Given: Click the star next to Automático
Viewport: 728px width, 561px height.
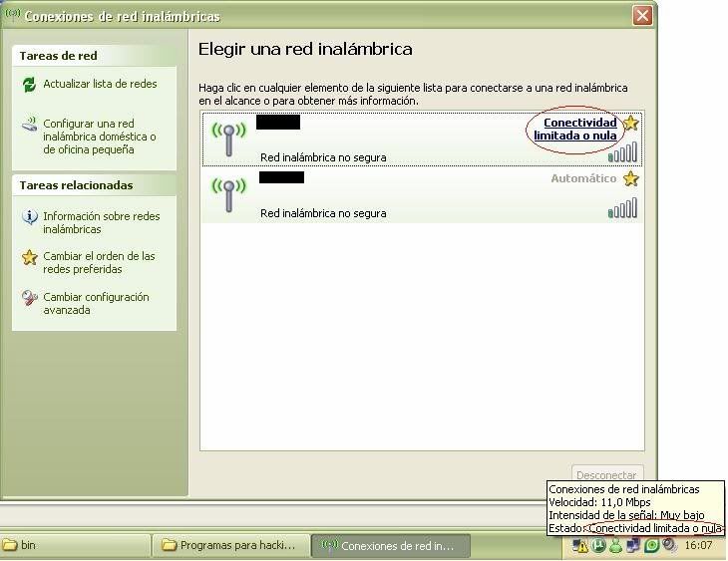Looking at the screenshot, I should pos(630,178).
